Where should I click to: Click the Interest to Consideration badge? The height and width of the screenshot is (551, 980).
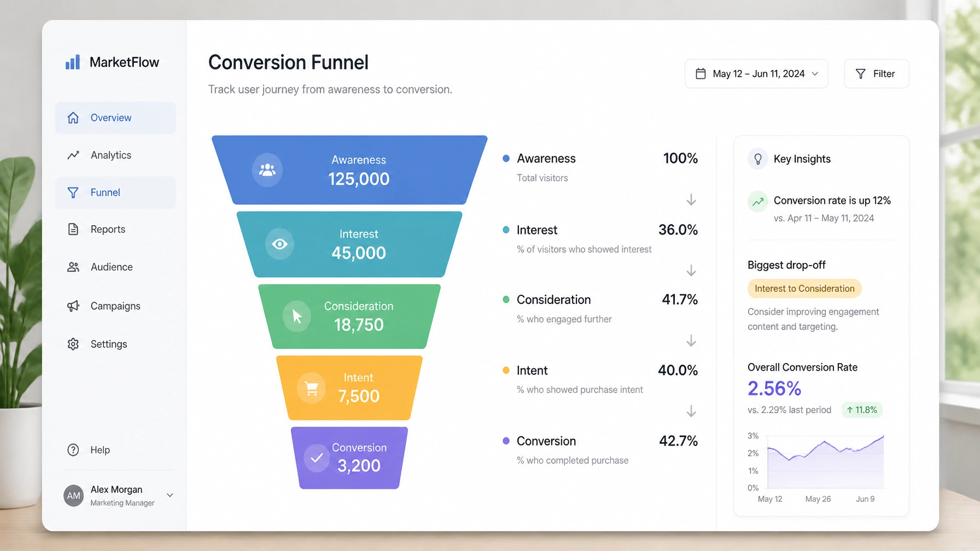click(804, 289)
